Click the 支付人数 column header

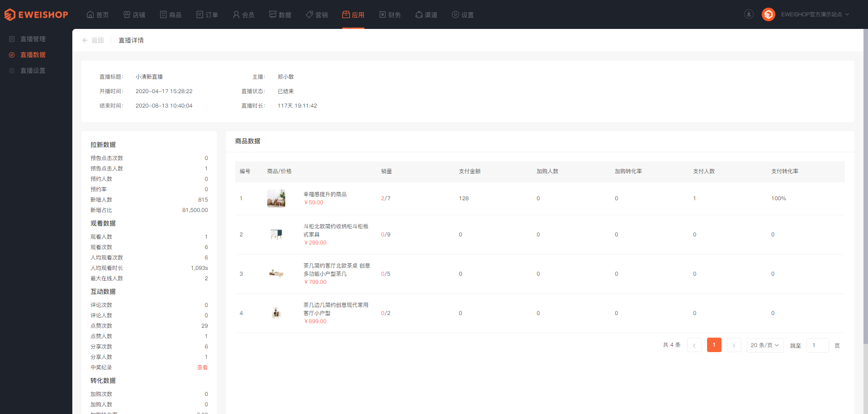(704, 171)
